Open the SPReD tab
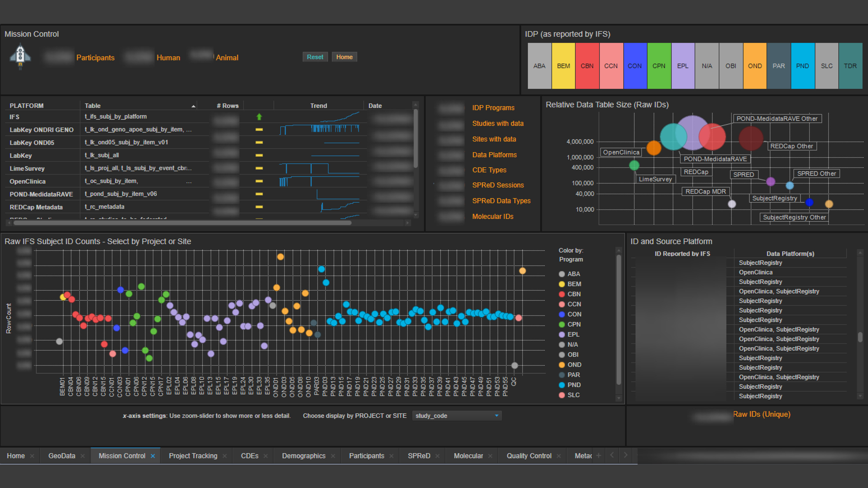 tap(419, 456)
